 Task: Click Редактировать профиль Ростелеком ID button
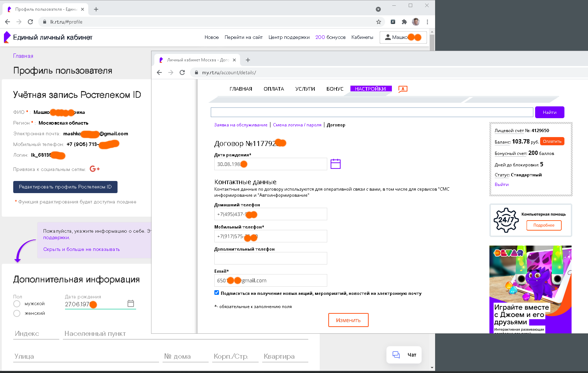pos(65,187)
